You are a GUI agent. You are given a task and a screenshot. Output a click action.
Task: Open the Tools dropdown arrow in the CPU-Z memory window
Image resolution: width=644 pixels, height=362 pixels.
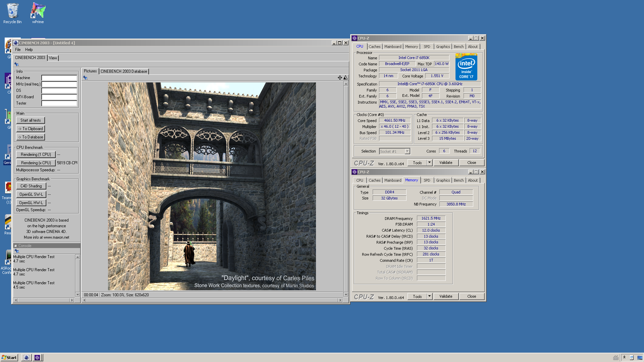[x=429, y=296]
